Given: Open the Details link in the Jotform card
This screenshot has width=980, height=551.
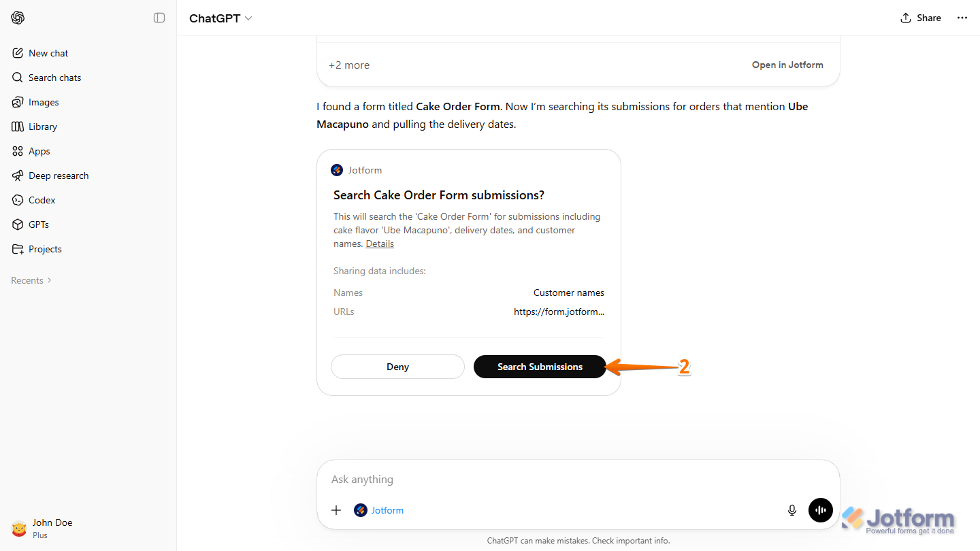Looking at the screenshot, I should coord(379,244).
